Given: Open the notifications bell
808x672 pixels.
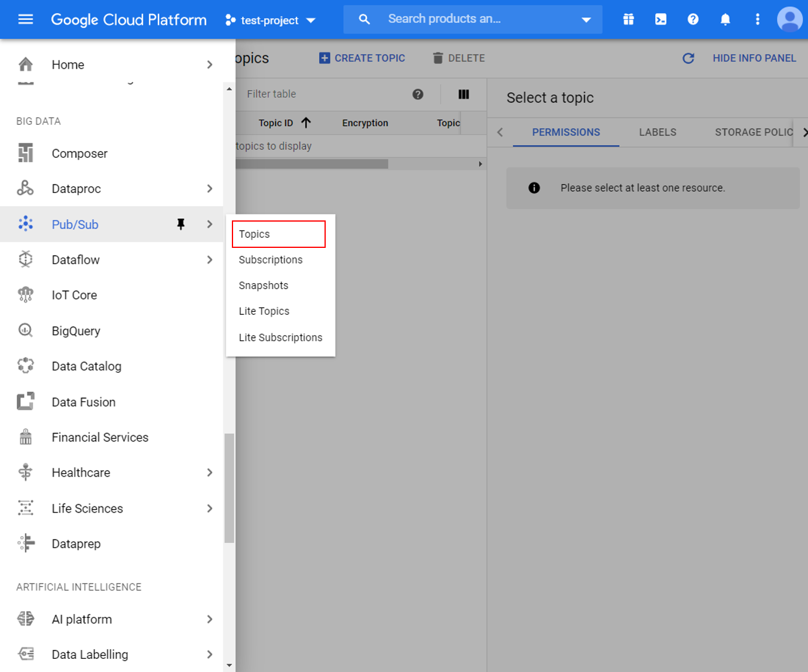Looking at the screenshot, I should pyautogui.click(x=725, y=19).
